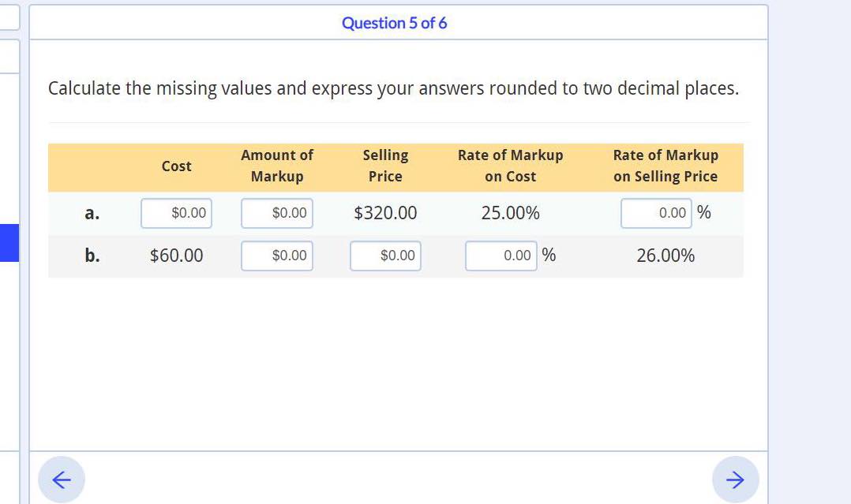Image resolution: width=851 pixels, height=504 pixels.
Task: Click the Amount of Markup field in row b
Action: [277, 256]
